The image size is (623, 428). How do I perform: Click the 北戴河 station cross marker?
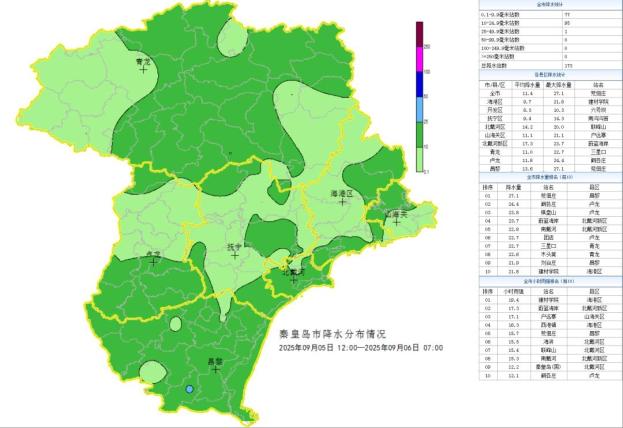tap(293, 278)
